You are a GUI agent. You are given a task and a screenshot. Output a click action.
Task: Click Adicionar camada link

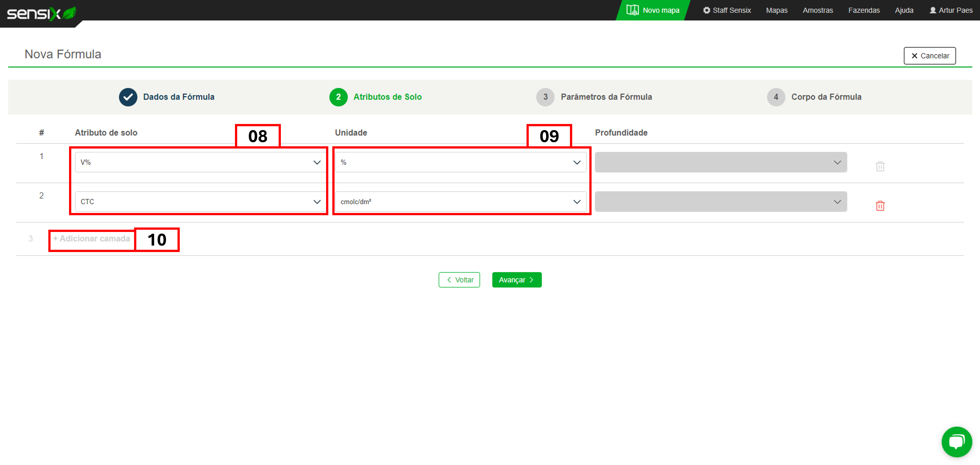pos(92,239)
